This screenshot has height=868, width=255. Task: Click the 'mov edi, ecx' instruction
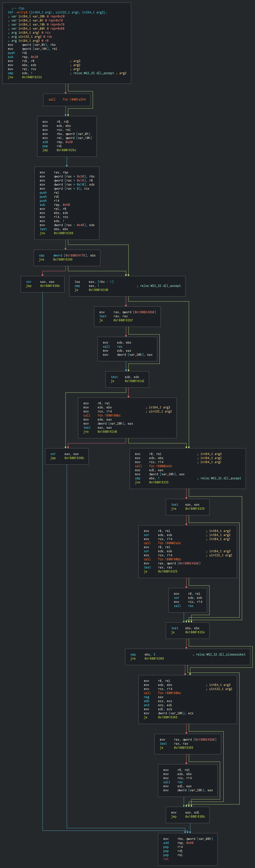[x=158, y=709]
